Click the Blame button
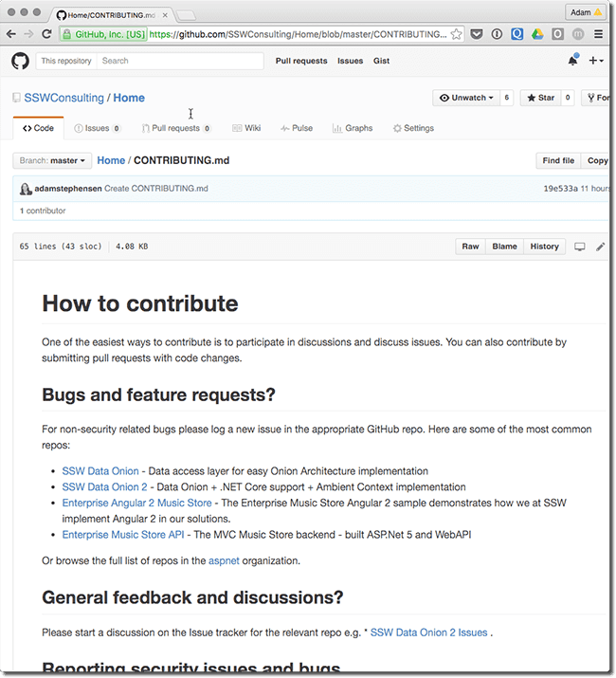This screenshot has height=678, width=616. [504, 247]
